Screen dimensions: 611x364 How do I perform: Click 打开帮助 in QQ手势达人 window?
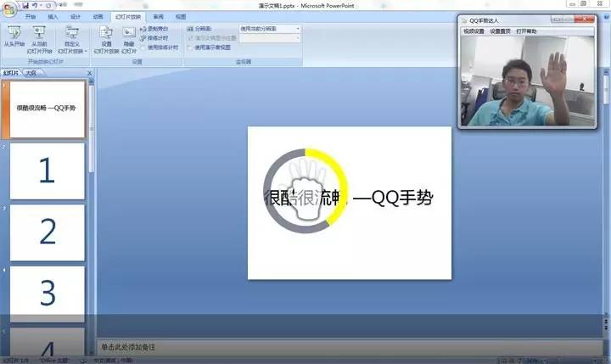tap(526, 31)
